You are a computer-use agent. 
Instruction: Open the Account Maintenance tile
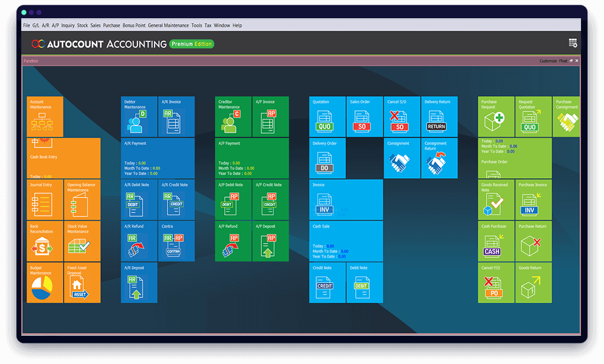click(45, 117)
